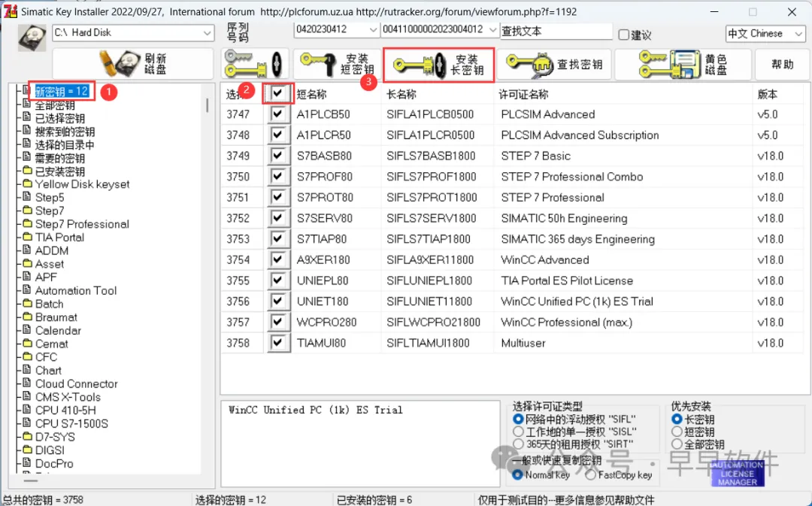Uncheck the S7PROF80 row checkbox
The image size is (812, 506).
pos(278,176)
